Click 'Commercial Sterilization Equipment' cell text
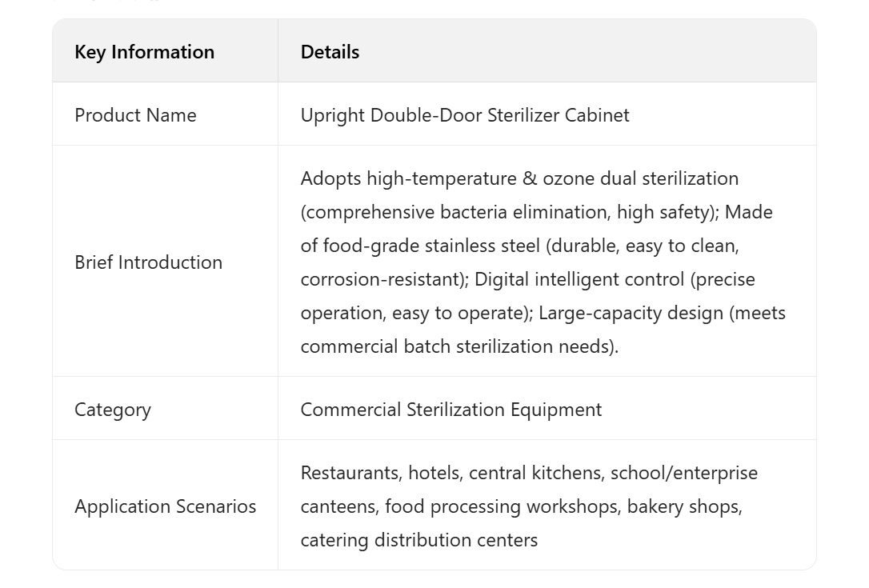The height and width of the screenshot is (588, 869). (x=451, y=410)
